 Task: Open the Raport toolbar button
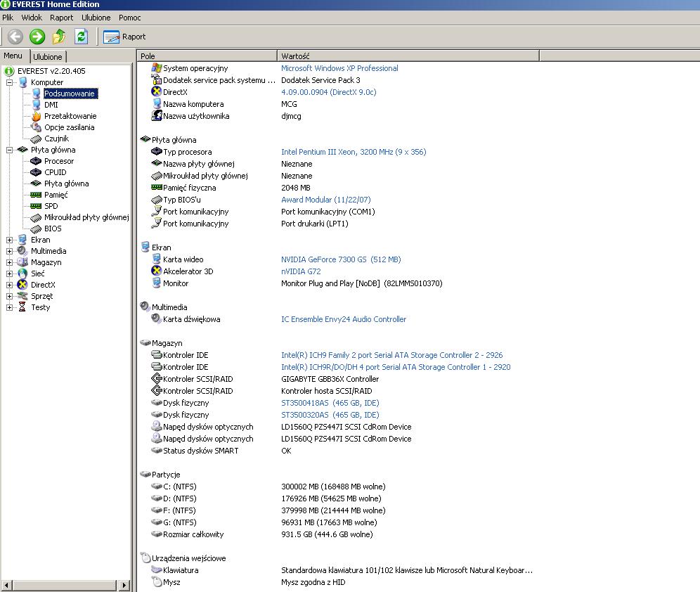124,37
